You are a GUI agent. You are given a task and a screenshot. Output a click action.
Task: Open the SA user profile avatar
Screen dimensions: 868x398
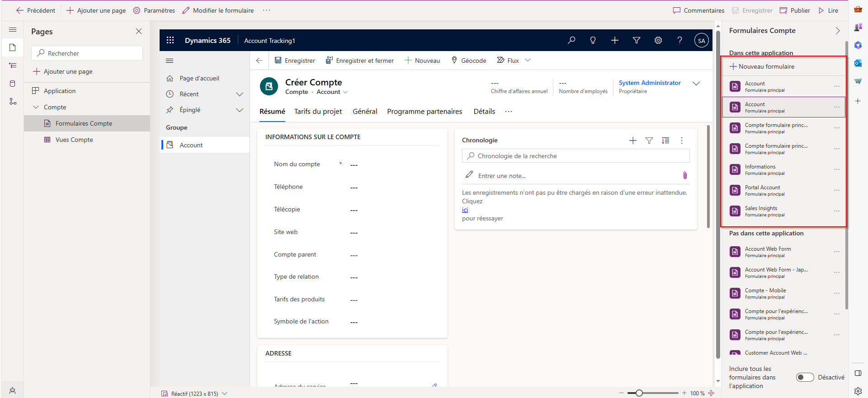point(701,40)
